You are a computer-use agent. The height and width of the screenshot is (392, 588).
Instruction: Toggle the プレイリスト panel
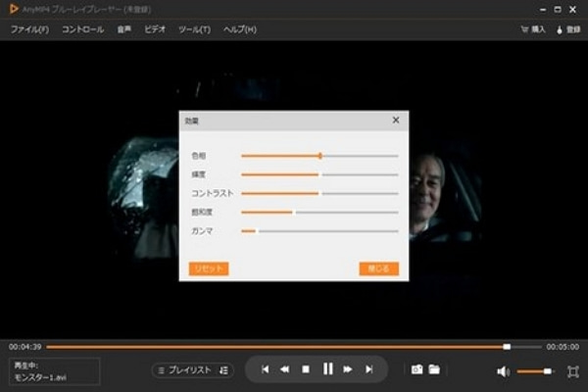click(x=193, y=369)
